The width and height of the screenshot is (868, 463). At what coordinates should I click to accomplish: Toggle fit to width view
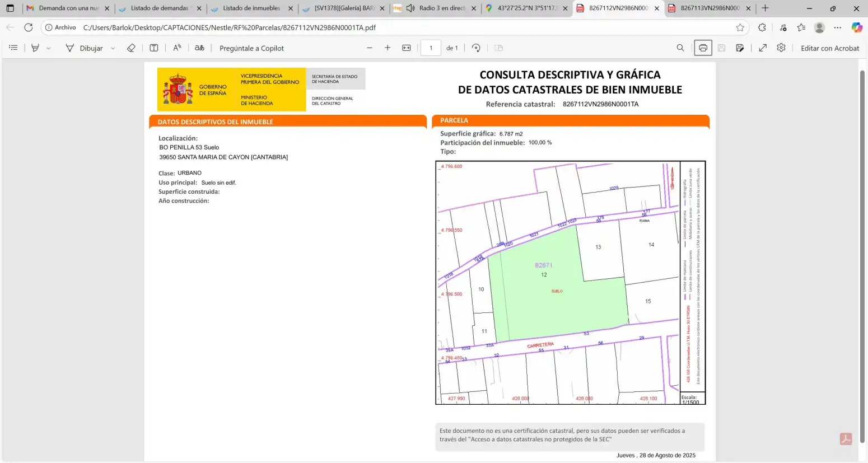407,48
